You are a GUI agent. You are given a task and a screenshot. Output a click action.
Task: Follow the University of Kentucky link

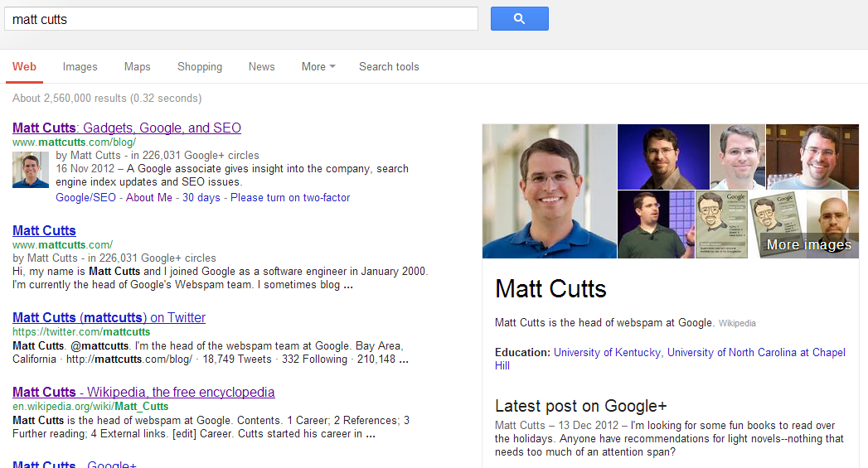pyautogui.click(x=607, y=352)
